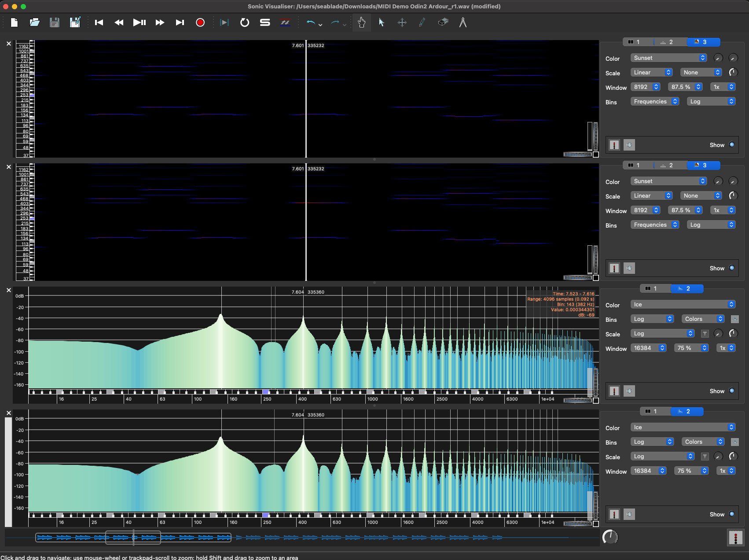The height and width of the screenshot is (560, 749).
Task: Click the Open file folder icon
Action: tap(34, 22)
